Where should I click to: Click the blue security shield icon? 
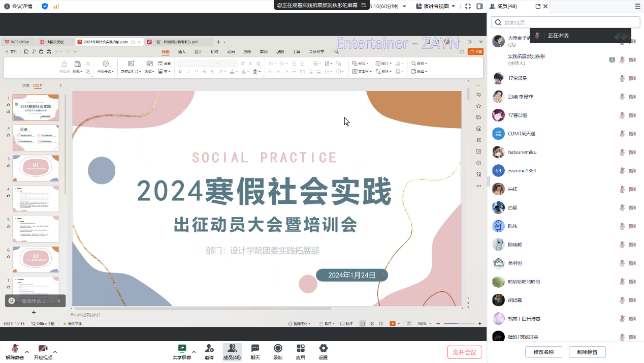point(45,6)
